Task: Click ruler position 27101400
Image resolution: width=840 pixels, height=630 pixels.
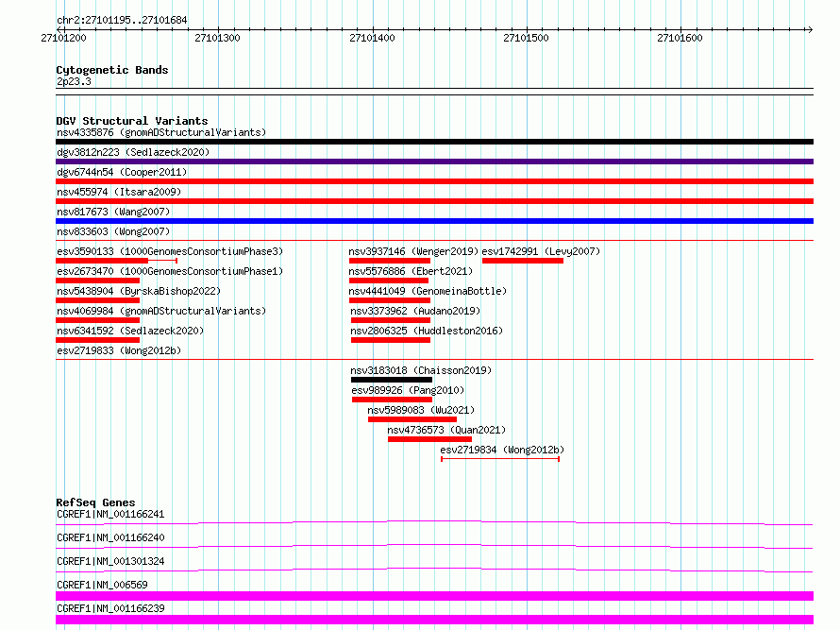Action: [x=372, y=38]
